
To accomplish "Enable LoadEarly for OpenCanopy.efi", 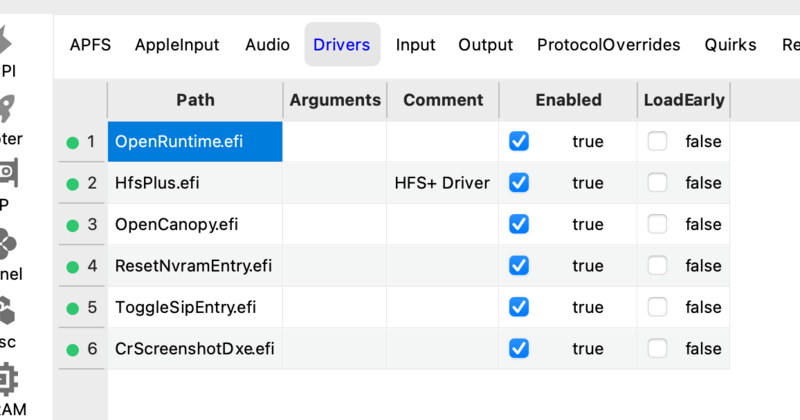I will click(x=657, y=224).
